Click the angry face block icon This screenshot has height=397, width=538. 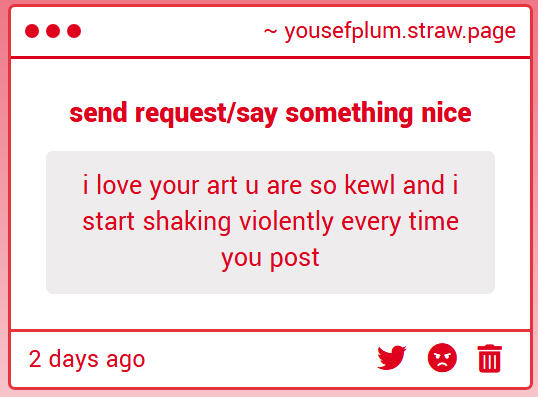point(442,358)
